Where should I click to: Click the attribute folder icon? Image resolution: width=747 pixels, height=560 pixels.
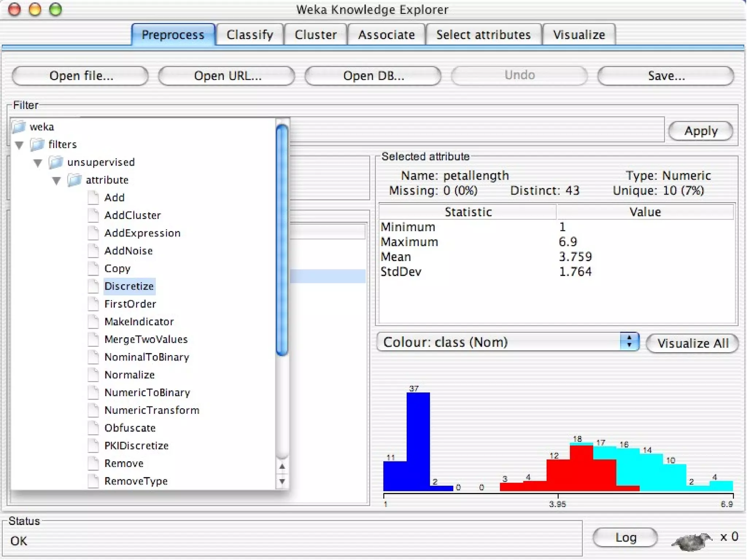[x=74, y=180]
